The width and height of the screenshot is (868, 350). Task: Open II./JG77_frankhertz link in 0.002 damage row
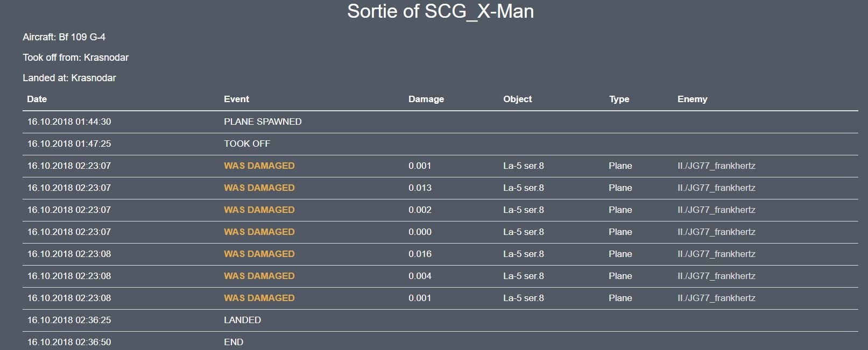pyautogui.click(x=716, y=210)
